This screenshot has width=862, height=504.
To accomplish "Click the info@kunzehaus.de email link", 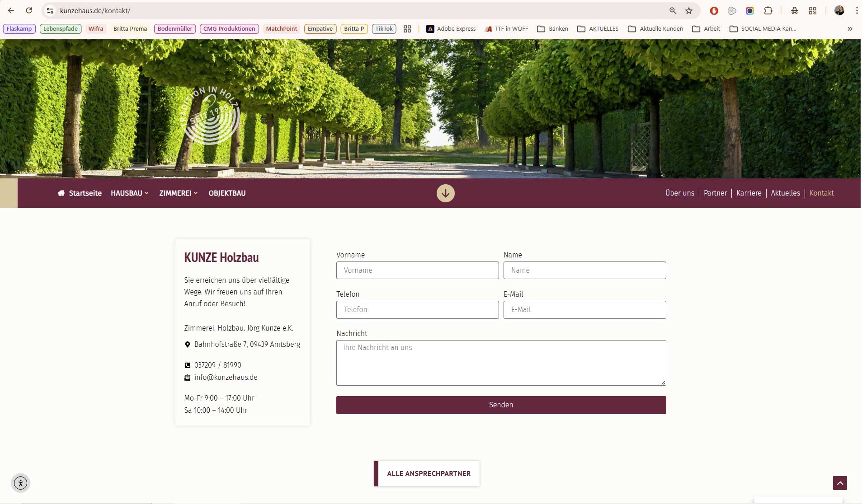I will coord(226,378).
